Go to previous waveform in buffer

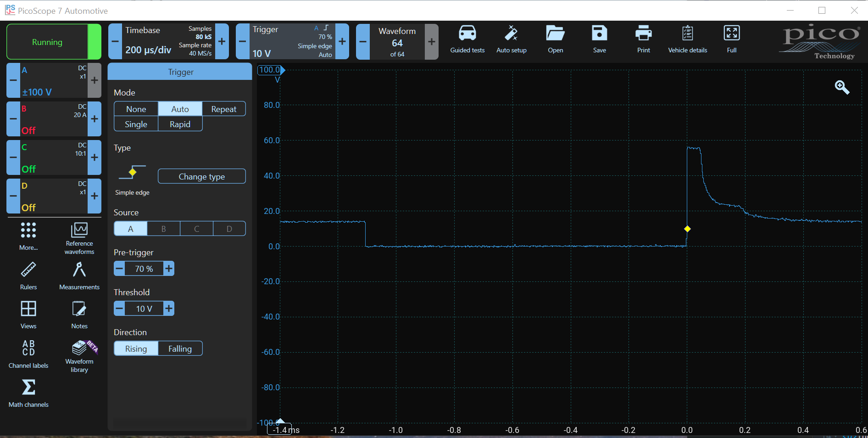tap(363, 41)
